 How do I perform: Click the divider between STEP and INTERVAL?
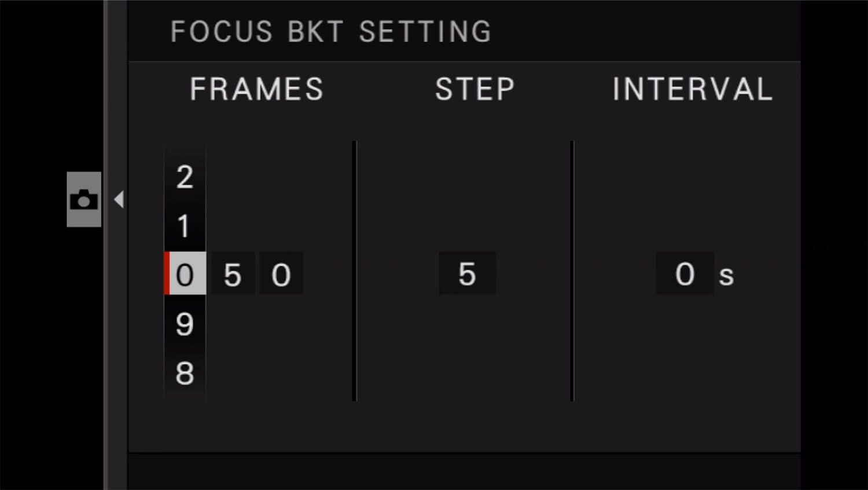pyautogui.click(x=572, y=270)
